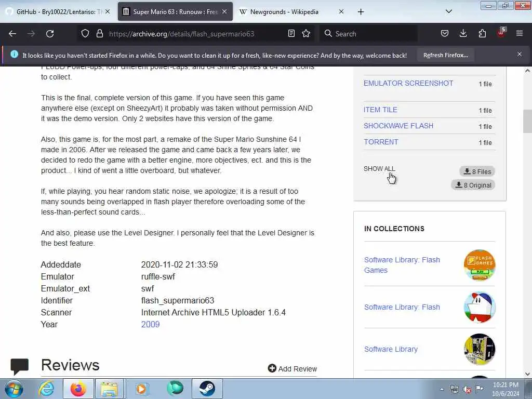Open the media player taskbar icon
The image size is (532, 399).
click(x=141, y=389)
